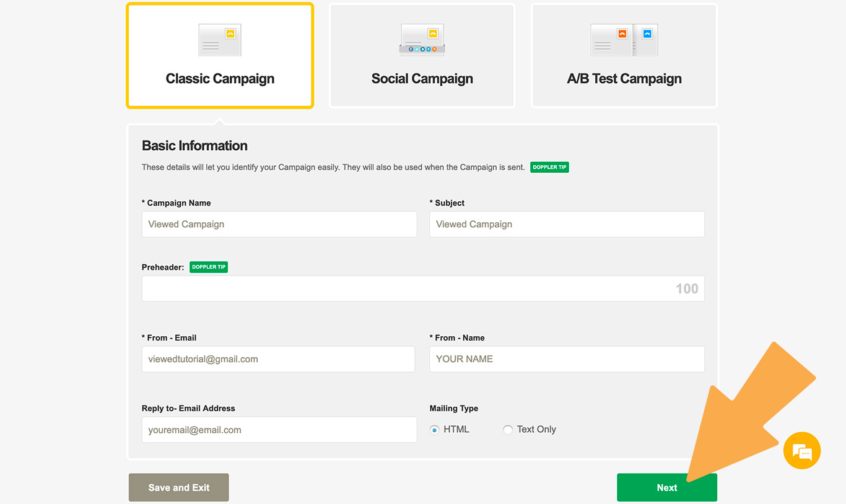The height and width of the screenshot is (504, 846).
Task: Select the Classic Campaign card
Action: 220,56
